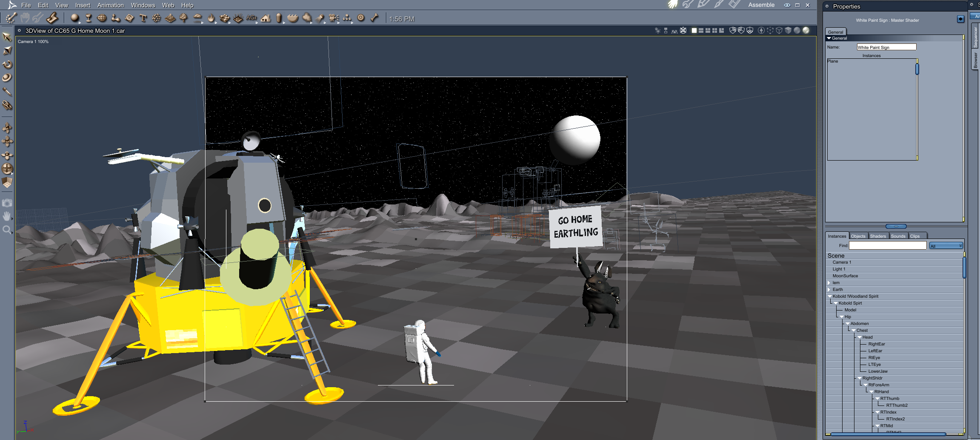Enable textured sphere display mode

(x=806, y=31)
